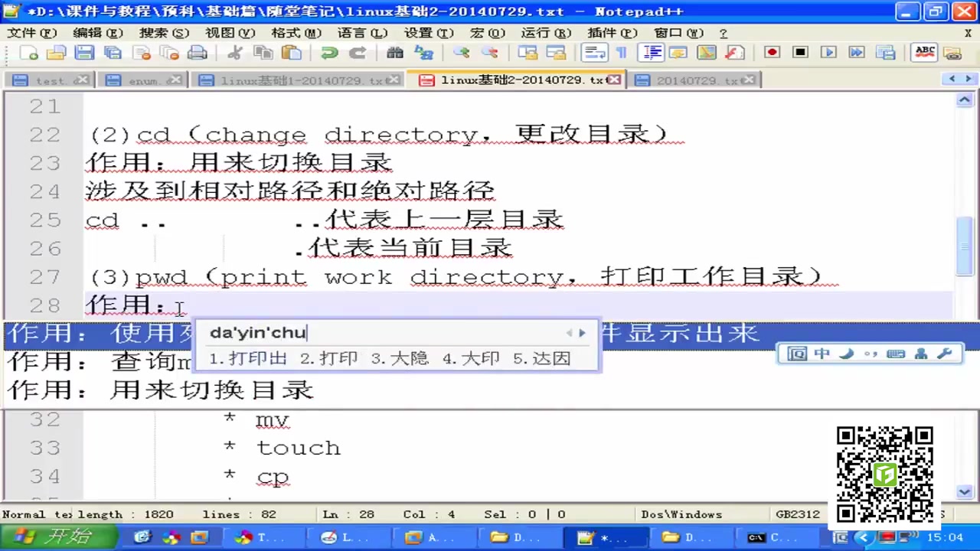Close the test tab
980x551 pixels.
[x=82, y=80]
